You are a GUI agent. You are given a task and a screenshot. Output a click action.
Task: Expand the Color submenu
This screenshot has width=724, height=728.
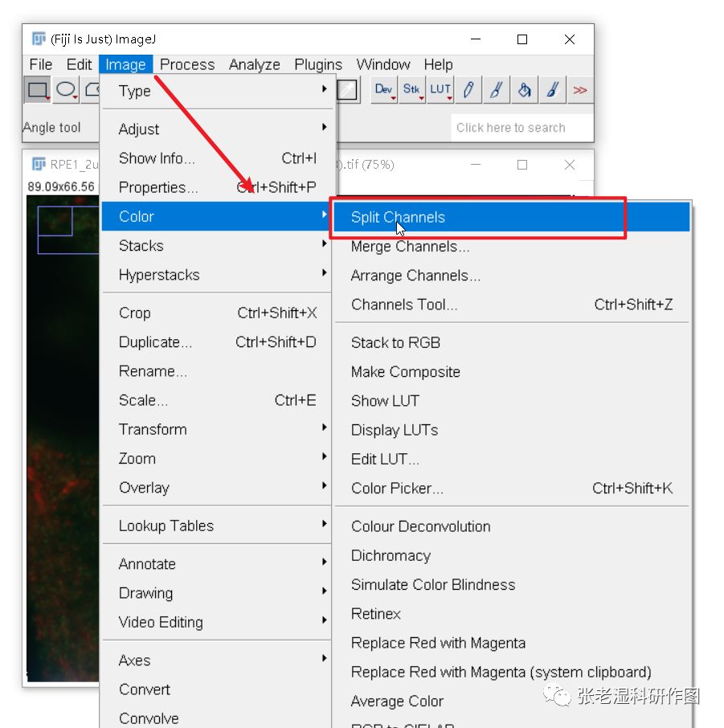pos(216,216)
